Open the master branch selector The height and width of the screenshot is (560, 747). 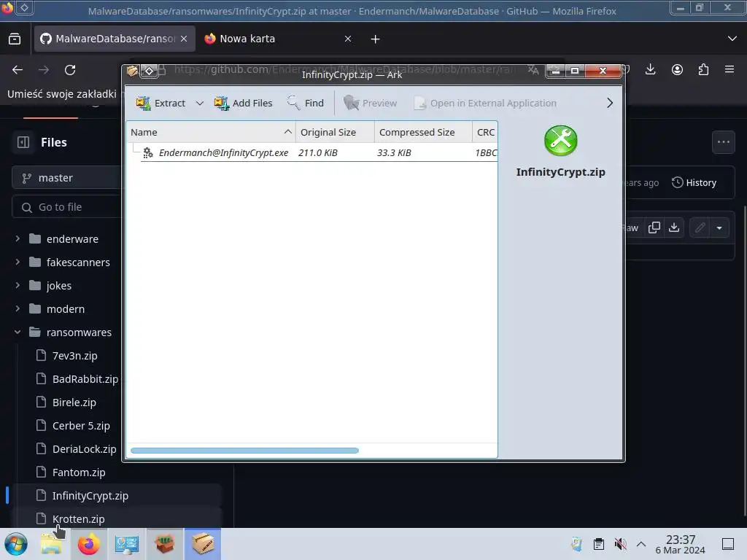pos(66,178)
